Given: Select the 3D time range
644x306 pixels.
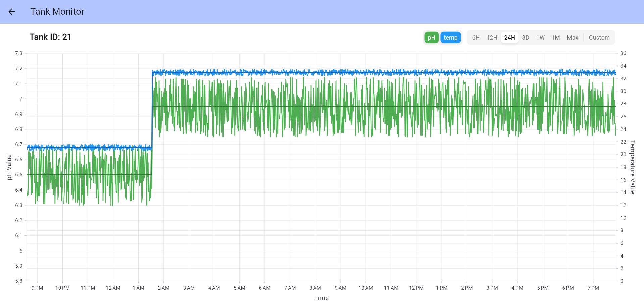Looking at the screenshot, I should tap(526, 38).
